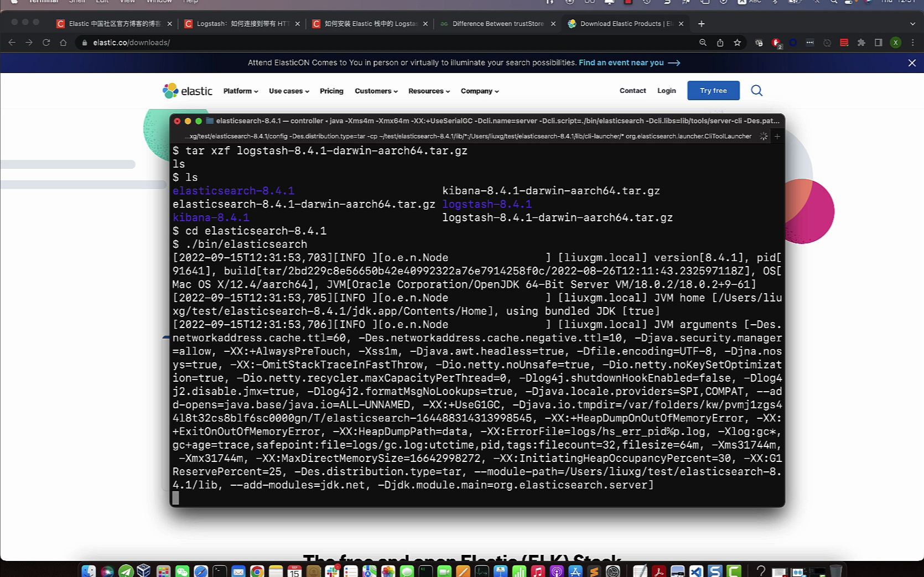
Task: Click the red notes extension icon
Action: (844, 43)
